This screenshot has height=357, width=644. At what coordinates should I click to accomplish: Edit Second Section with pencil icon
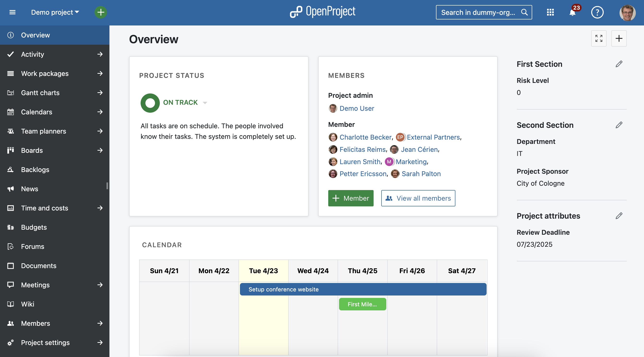(x=619, y=125)
